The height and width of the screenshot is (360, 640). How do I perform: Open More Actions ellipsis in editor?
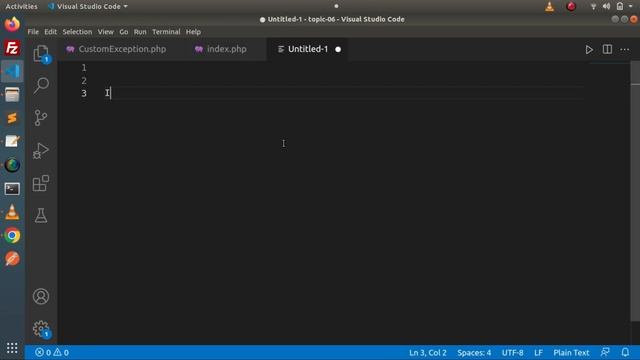pyautogui.click(x=624, y=49)
